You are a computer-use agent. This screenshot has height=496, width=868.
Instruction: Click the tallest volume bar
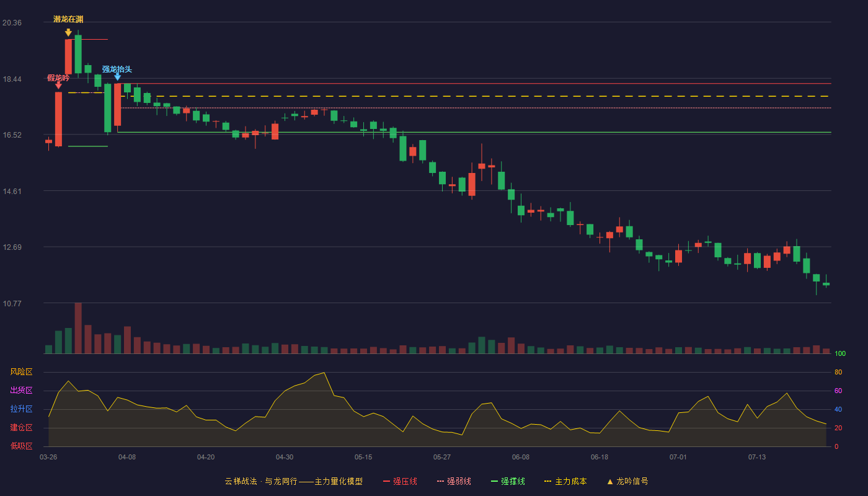78,328
